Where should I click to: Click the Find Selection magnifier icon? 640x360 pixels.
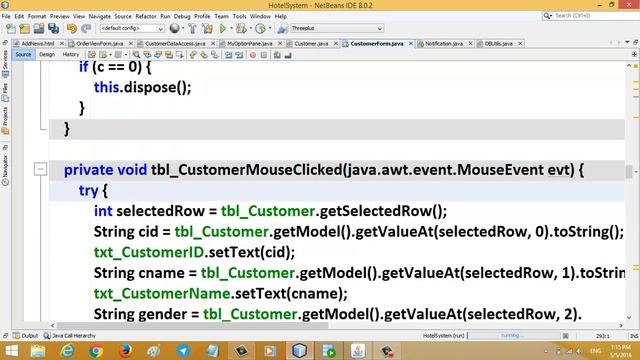(136, 55)
